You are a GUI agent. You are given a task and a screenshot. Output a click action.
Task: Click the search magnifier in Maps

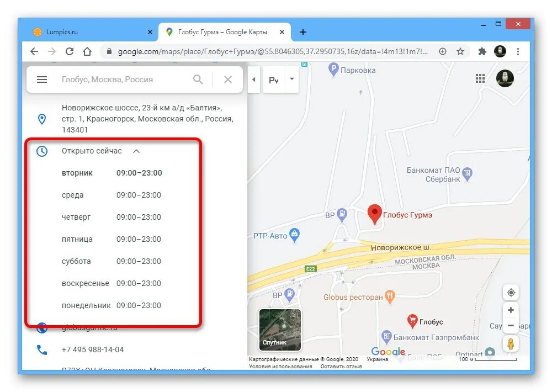198,80
